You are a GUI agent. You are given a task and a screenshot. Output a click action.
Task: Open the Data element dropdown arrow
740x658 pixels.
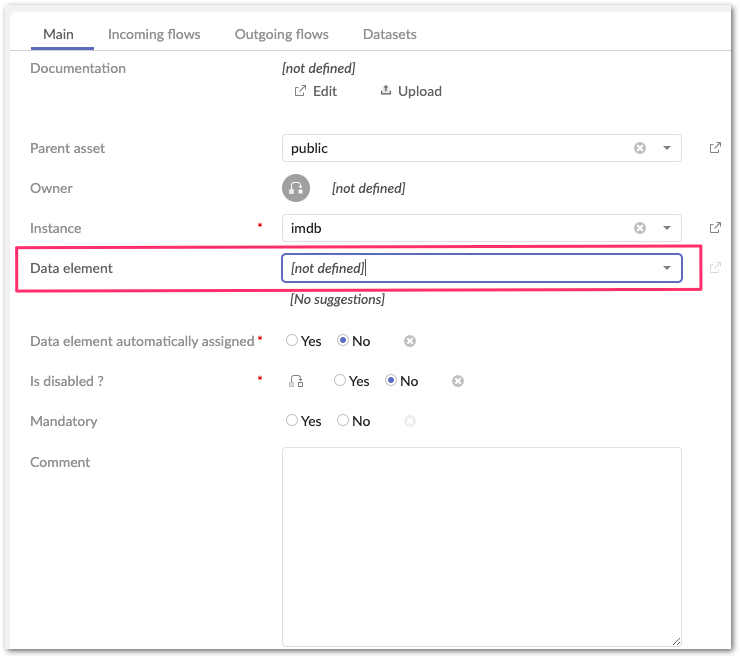(x=667, y=268)
